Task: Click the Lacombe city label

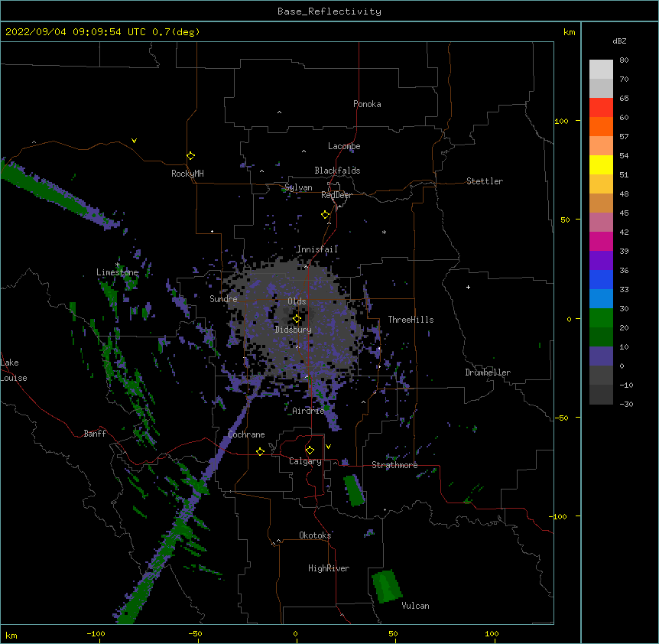Action: (344, 146)
